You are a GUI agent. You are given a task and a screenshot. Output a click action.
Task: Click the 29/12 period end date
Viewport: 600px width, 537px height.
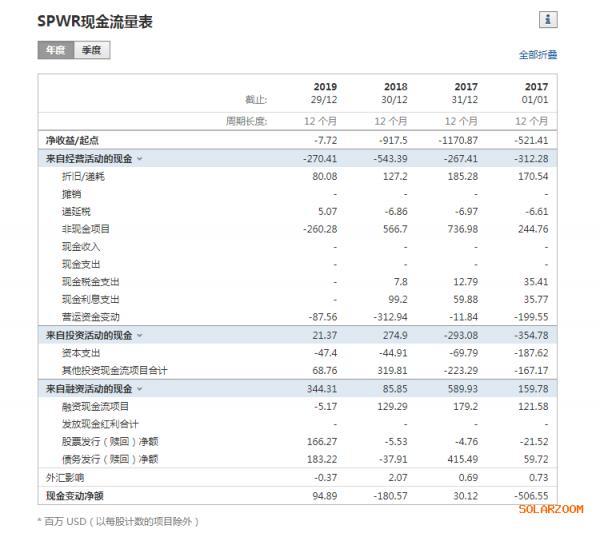pos(324,100)
